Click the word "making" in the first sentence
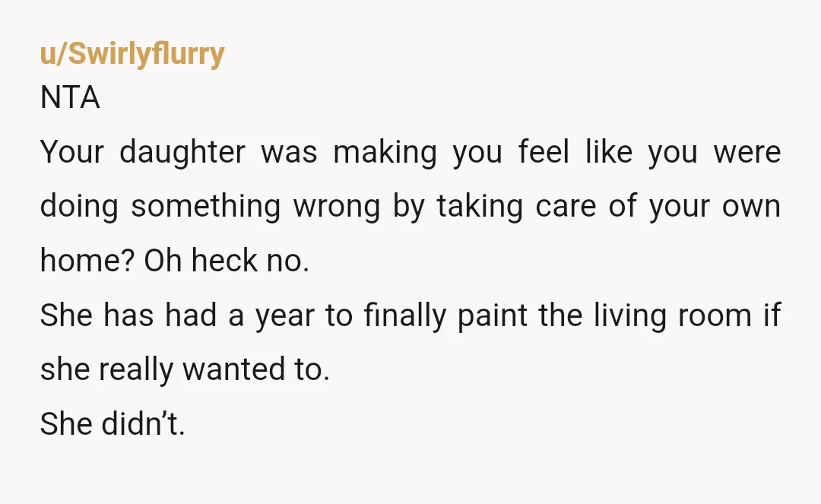Viewport: 821px width, 504px height. 385,153
